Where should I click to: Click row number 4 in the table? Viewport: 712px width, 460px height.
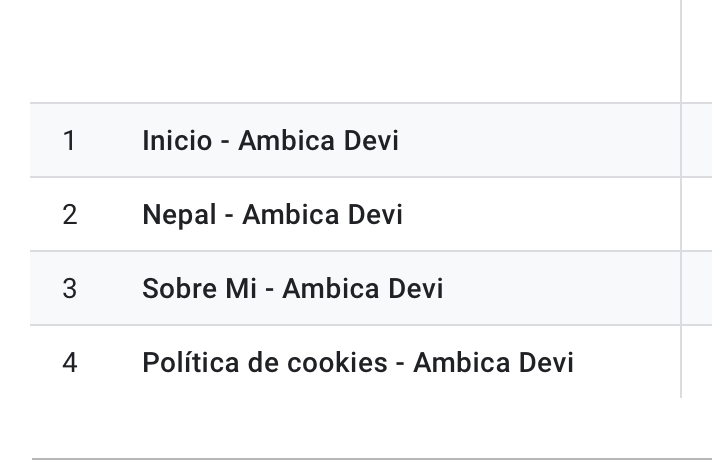(x=69, y=362)
